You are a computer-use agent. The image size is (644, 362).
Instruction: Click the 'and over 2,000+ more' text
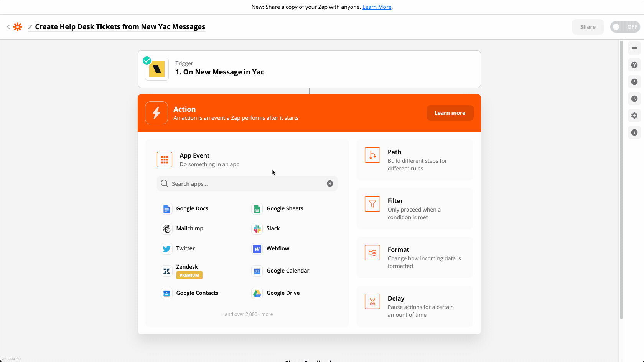click(247, 314)
